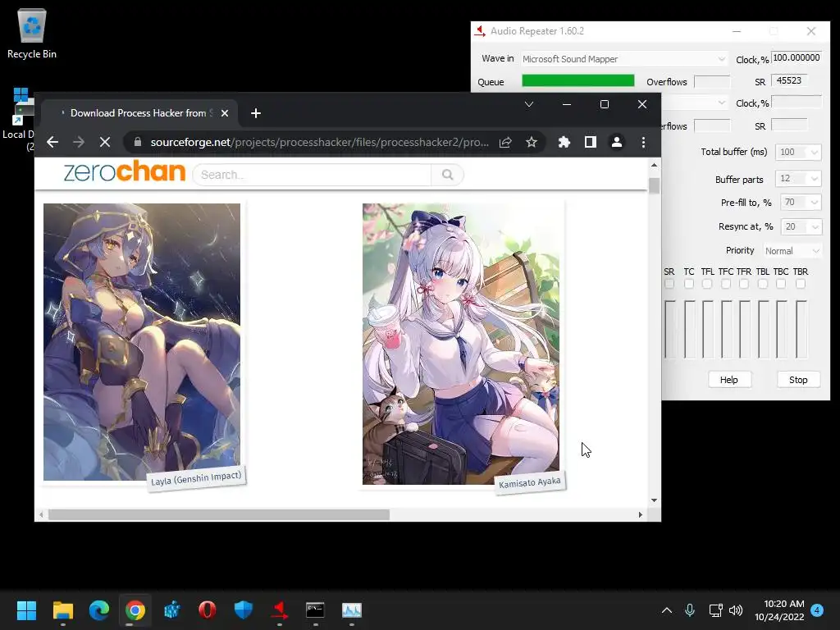Open the Recycle Bin desktop icon
Viewport: 840px width, 630px height.
click(32, 33)
